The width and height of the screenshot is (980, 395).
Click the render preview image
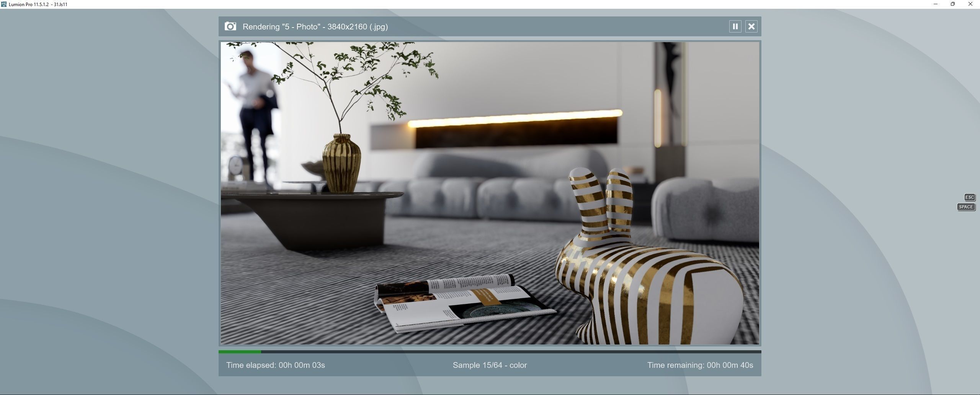490,193
